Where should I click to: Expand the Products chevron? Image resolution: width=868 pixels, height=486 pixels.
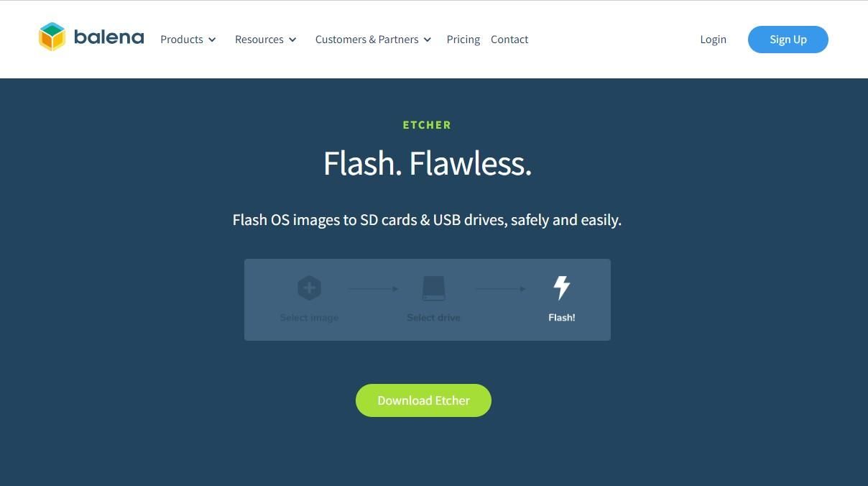pyautogui.click(x=212, y=40)
